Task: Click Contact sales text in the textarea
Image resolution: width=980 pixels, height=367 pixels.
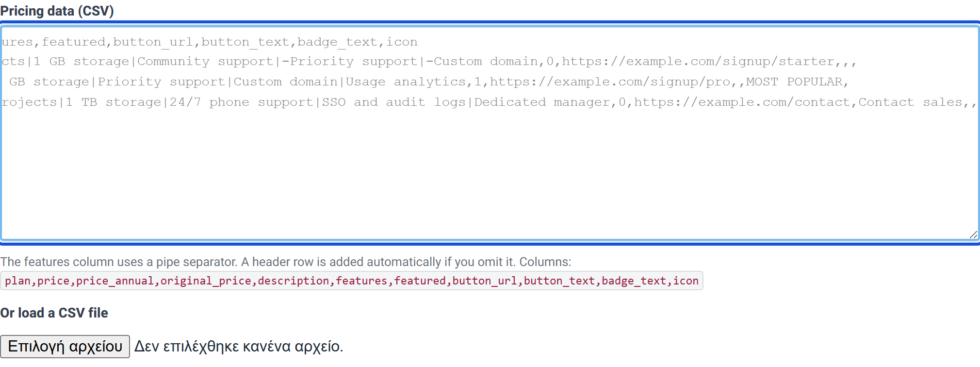Action: click(910, 102)
